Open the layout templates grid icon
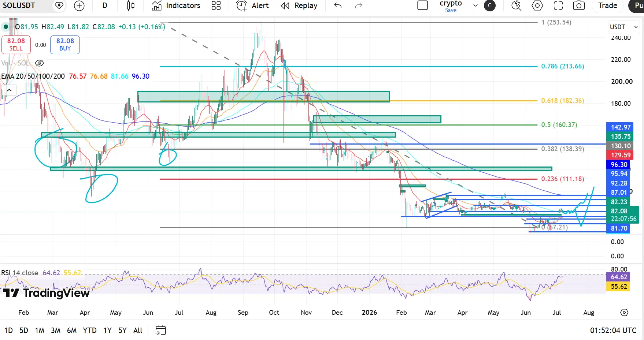 (216, 5)
